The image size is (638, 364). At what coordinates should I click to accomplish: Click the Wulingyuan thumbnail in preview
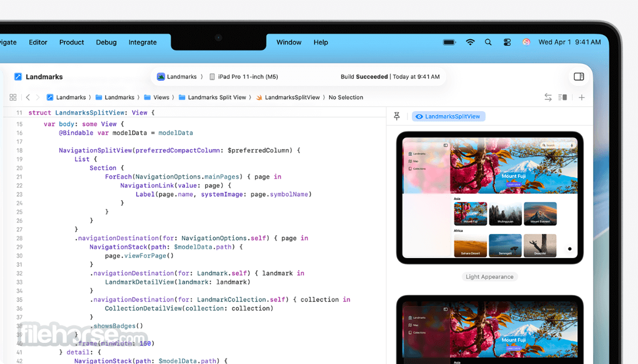(506, 214)
